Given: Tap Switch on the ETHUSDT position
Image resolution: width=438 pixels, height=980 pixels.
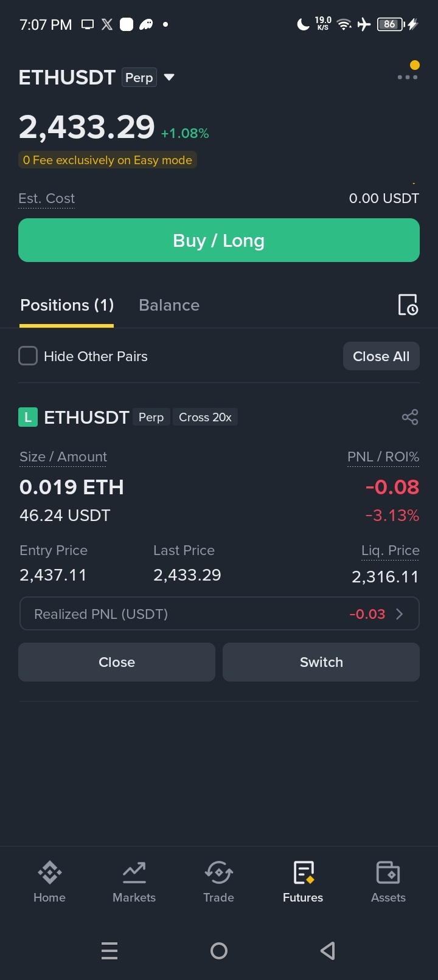Looking at the screenshot, I should click(321, 662).
